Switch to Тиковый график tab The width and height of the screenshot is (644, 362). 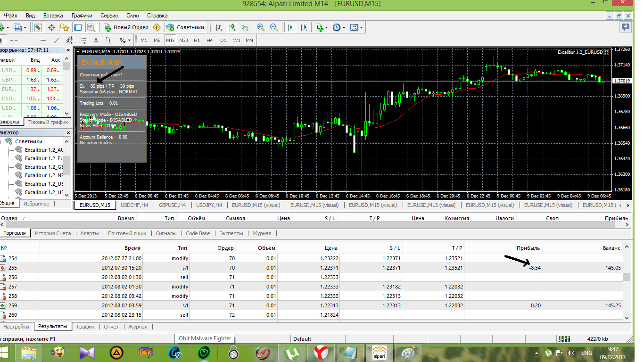pos(48,122)
